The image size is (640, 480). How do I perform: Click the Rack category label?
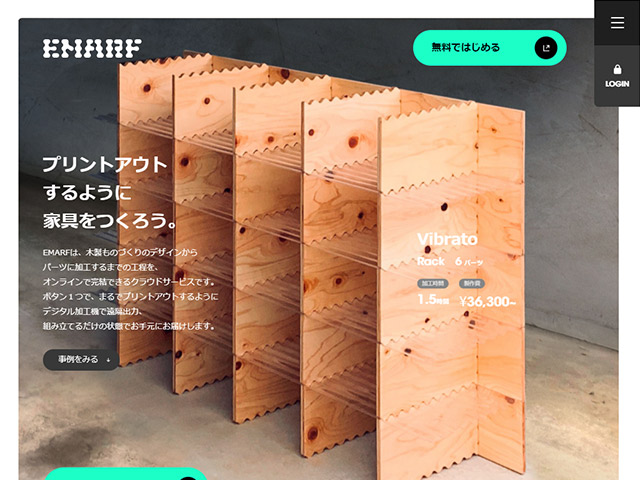pos(431,261)
